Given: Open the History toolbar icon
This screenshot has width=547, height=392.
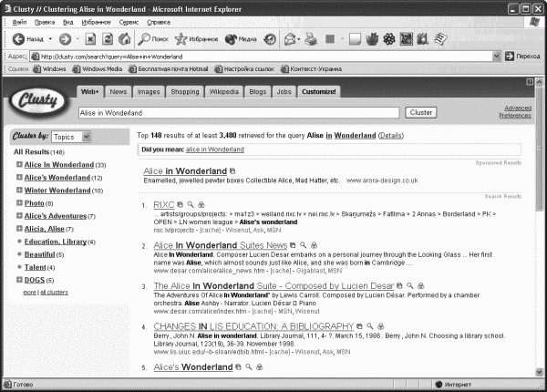Looking at the screenshot, I should (x=270, y=39).
